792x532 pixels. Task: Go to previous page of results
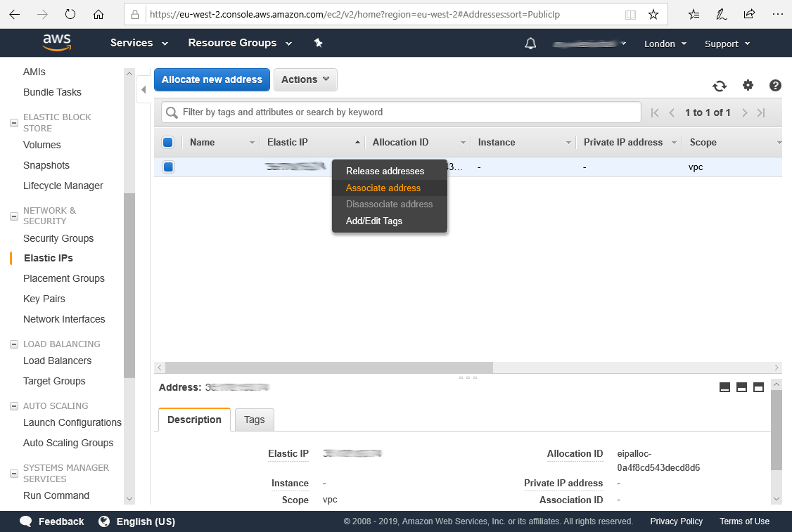672,112
